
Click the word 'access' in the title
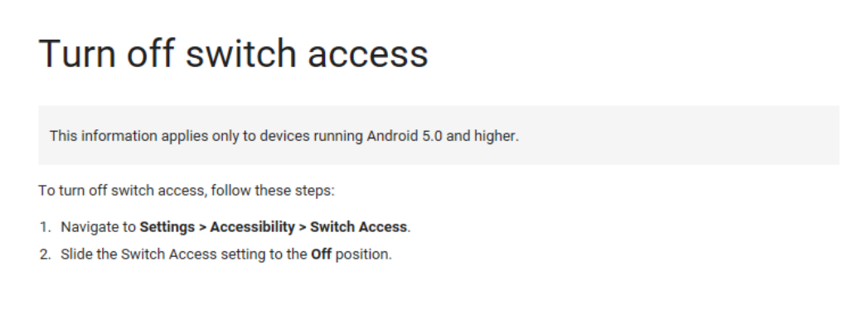(x=368, y=56)
